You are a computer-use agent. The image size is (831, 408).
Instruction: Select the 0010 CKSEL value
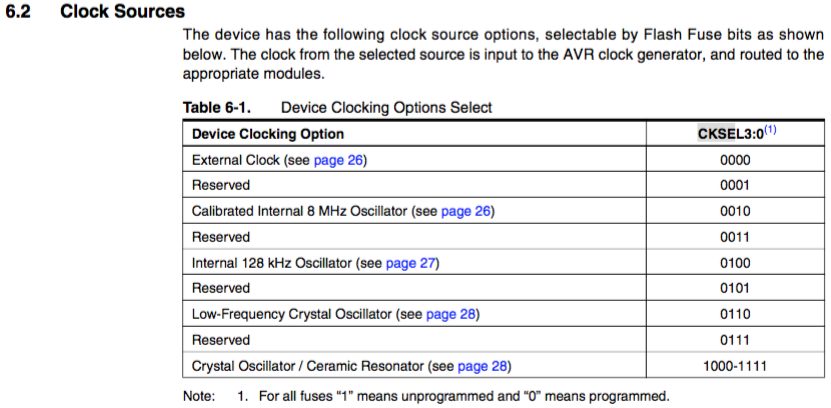tap(735, 211)
